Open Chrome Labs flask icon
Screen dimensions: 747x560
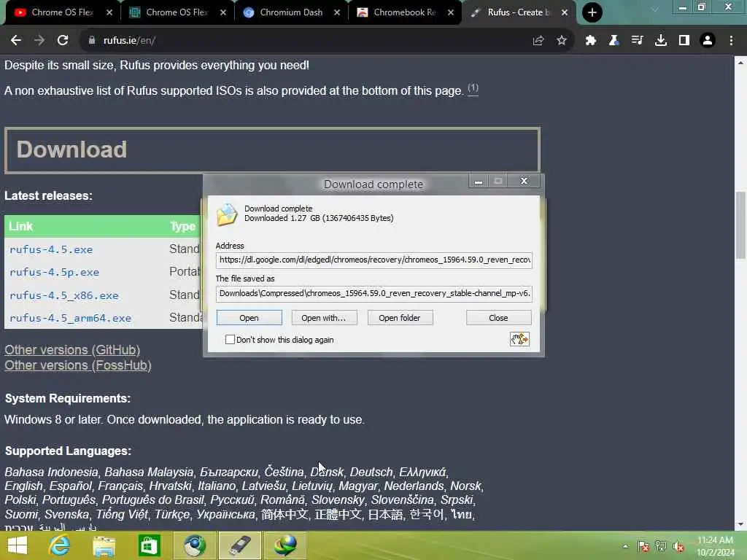(x=614, y=41)
